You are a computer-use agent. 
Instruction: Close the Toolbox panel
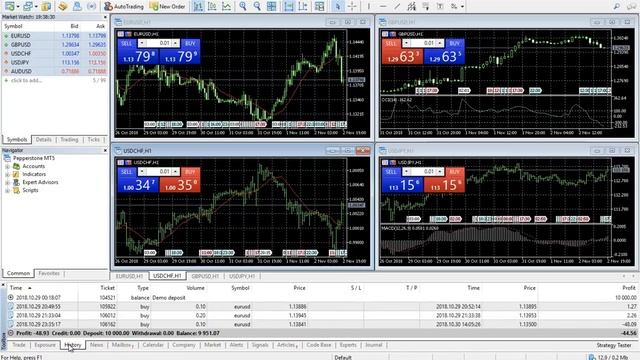point(3,285)
